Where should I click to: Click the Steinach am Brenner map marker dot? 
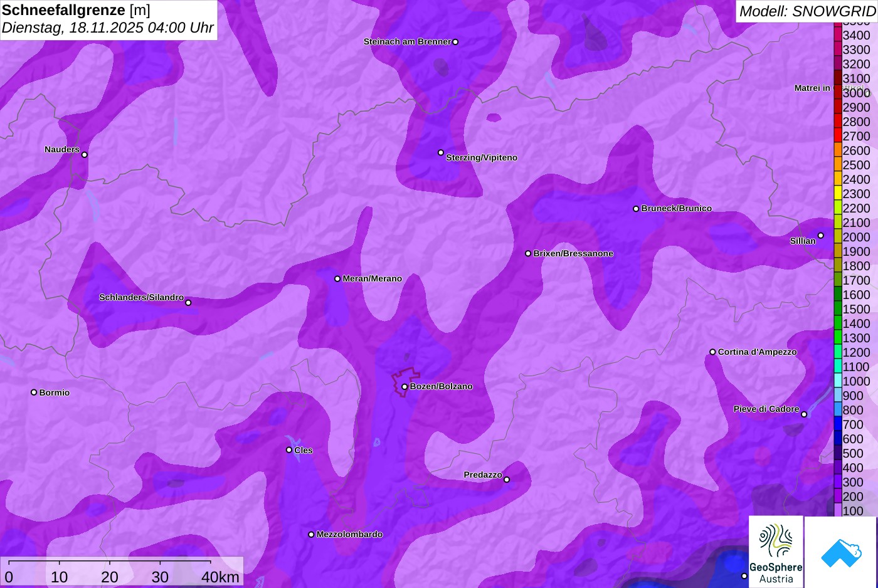pos(455,42)
